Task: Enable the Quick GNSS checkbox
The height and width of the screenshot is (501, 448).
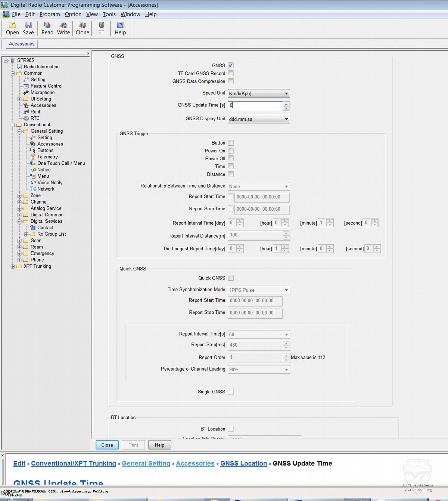Action: [231, 278]
